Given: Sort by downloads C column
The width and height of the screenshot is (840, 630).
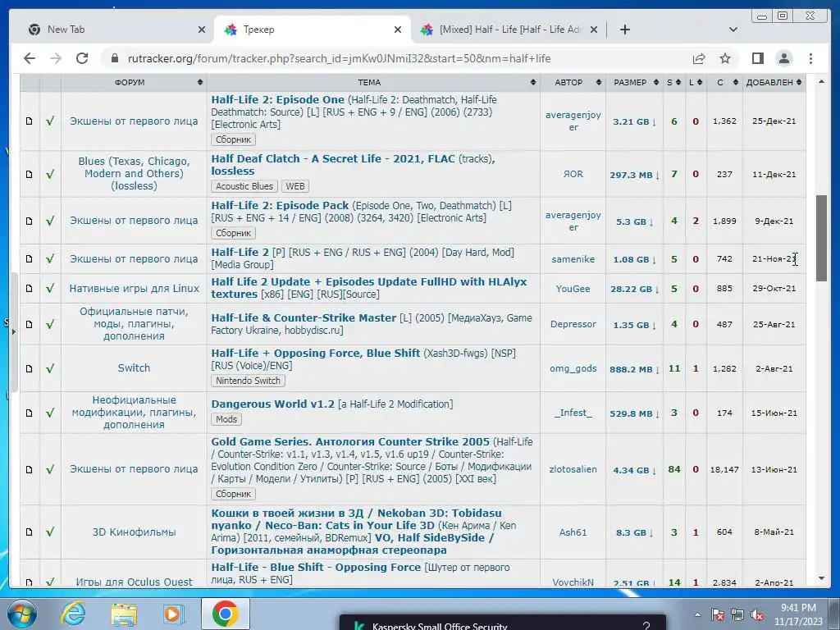Looking at the screenshot, I should pyautogui.click(x=724, y=83).
